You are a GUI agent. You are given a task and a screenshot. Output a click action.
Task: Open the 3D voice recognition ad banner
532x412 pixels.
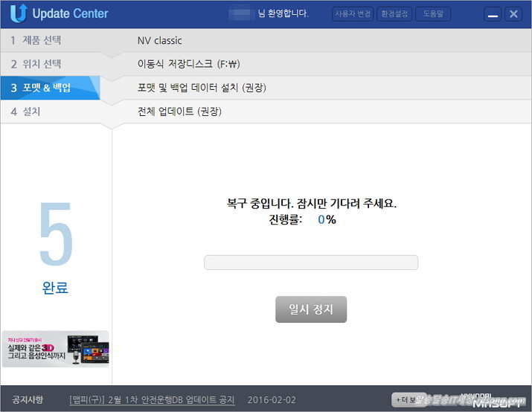click(x=56, y=349)
